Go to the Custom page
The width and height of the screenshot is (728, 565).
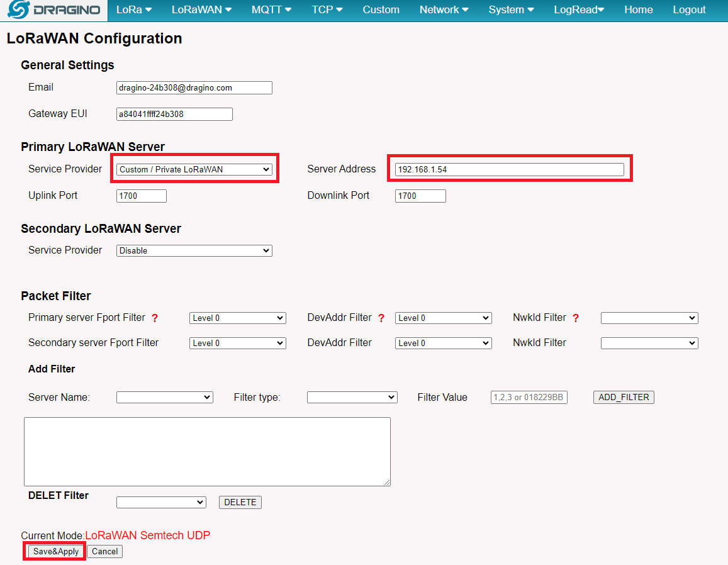[x=381, y=10]
